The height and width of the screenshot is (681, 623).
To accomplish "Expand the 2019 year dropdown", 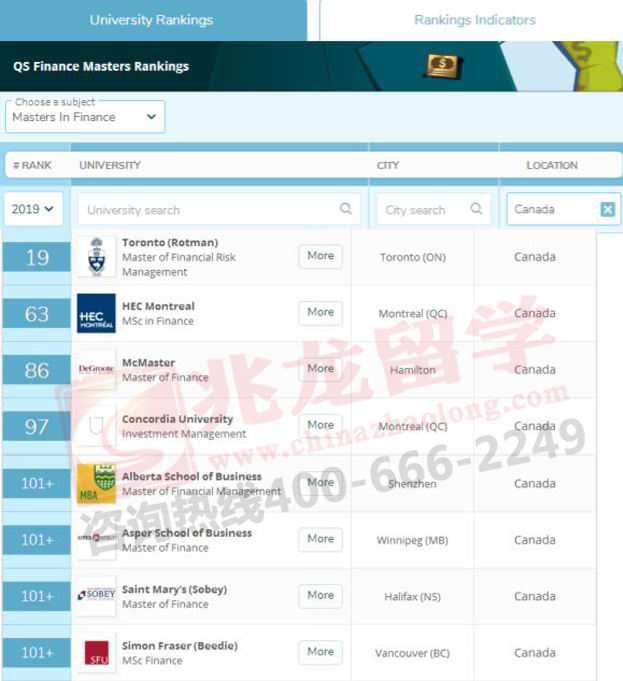I will tap(34, 209).
